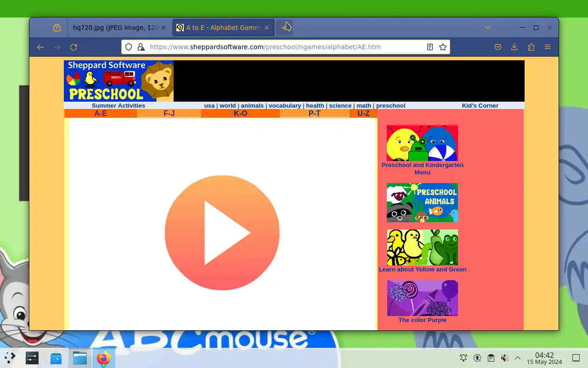
Task: Open a new tab with plus button
Action: point(284,28)
